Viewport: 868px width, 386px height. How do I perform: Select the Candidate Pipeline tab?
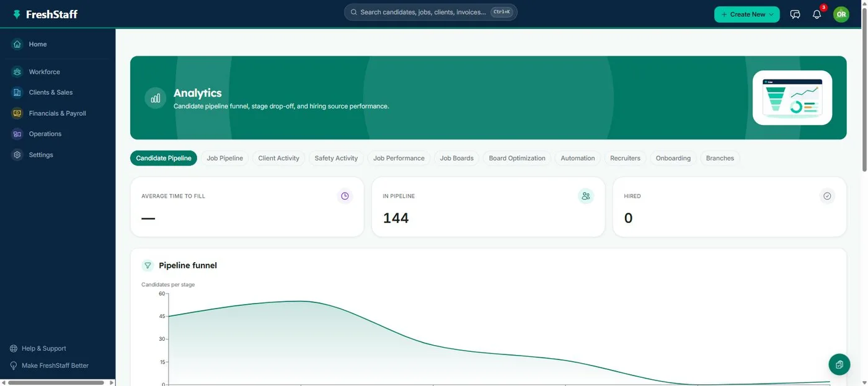pos(164,158)
